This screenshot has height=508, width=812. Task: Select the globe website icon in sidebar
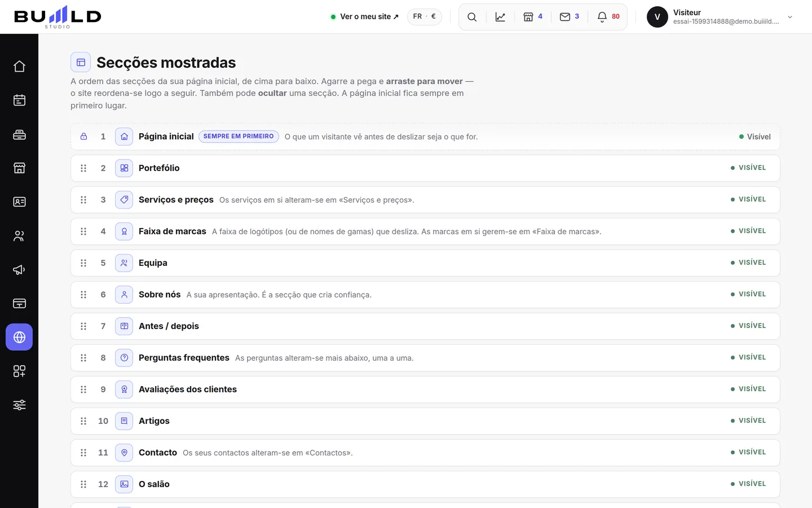point(19,337)
